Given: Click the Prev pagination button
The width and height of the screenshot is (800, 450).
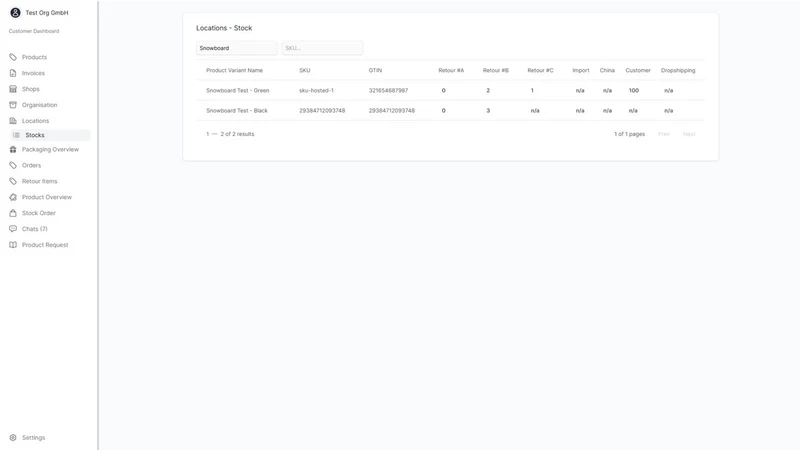Looking at the screenshot, I should point(663,134).
